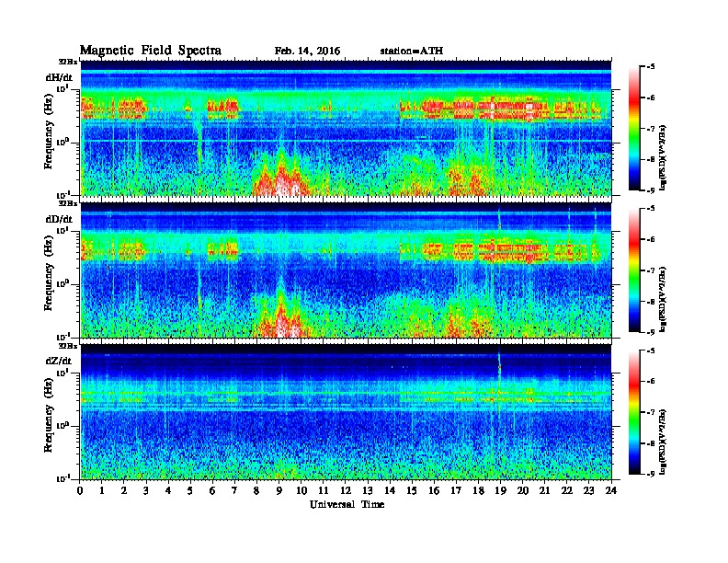Click the -5 value on dH/dt color scale
Screen dimensions: 728x563
651,67
